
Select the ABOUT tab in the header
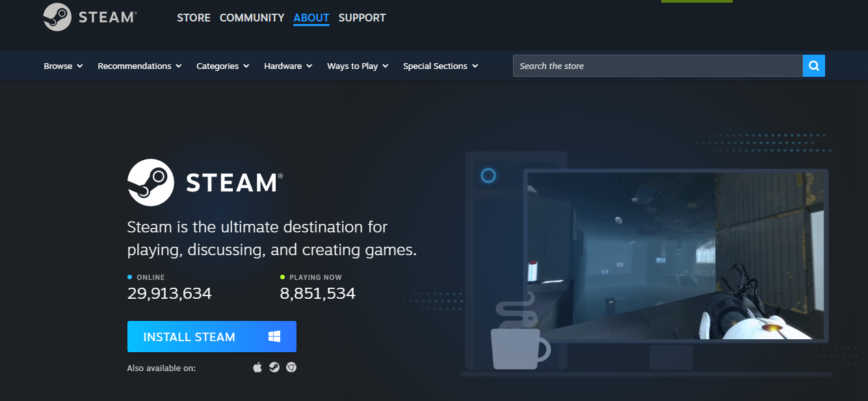311,18
